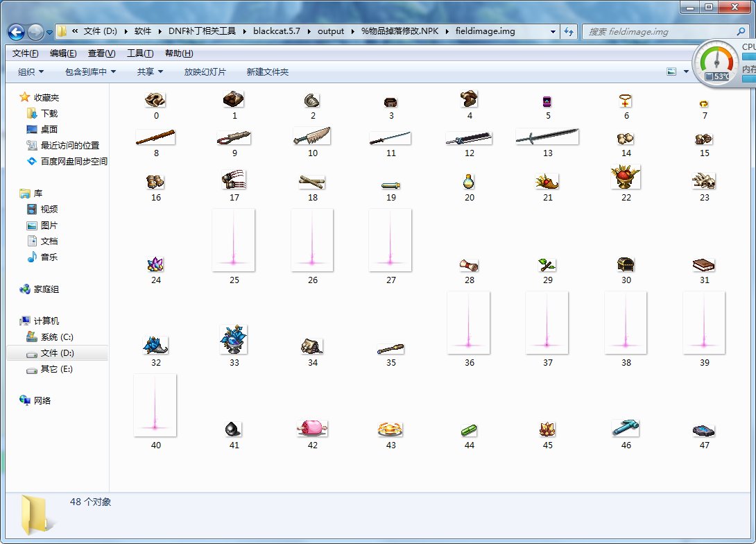This screenshot has width=756, height=544.
Task: Open the 包含到库中 dropdown
Action: coord(91,72)
